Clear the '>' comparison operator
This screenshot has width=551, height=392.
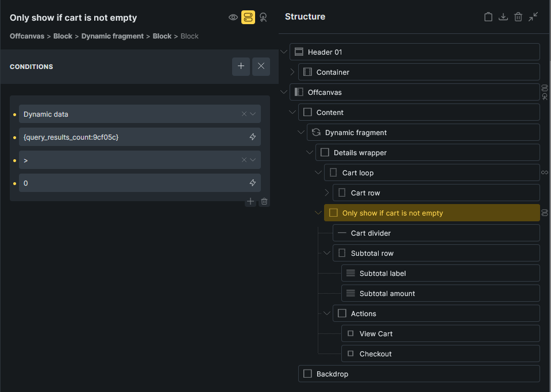pos(244,160)
